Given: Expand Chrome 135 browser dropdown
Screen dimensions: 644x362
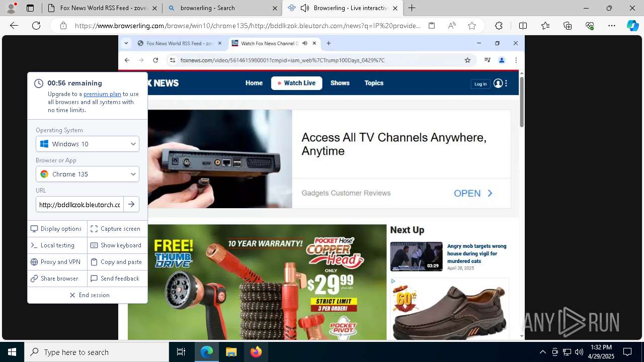Looking at the screenshot, I should pos(88,174).
